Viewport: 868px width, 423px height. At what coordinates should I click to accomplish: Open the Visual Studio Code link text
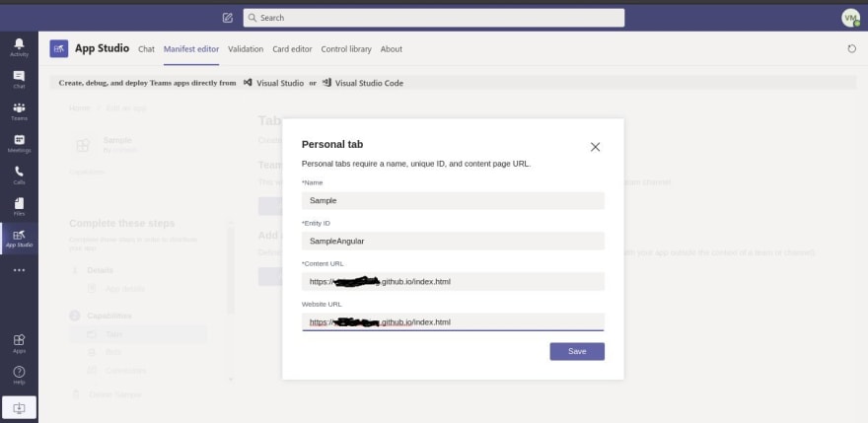click(x=369, y=83)
